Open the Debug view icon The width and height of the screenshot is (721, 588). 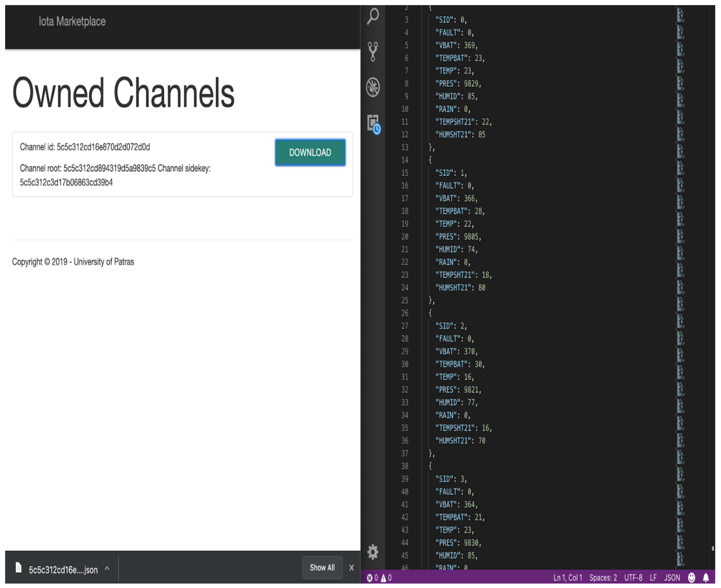[x=373, y=87]
